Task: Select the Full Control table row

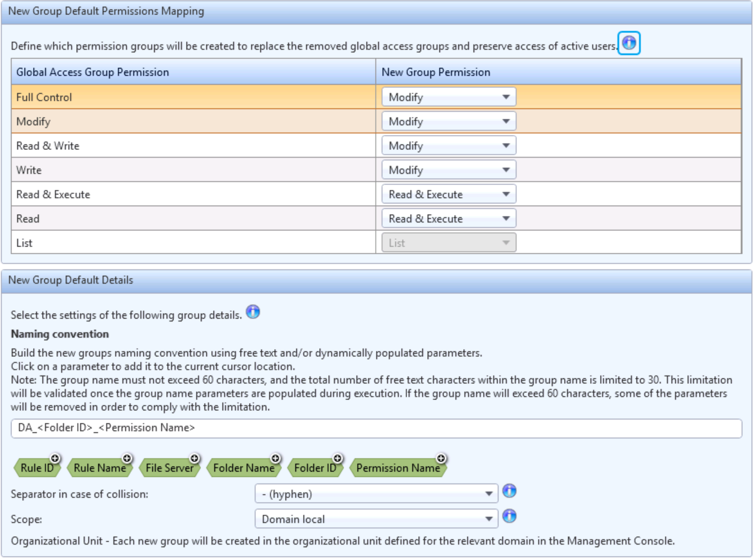Action: [192, 97]
